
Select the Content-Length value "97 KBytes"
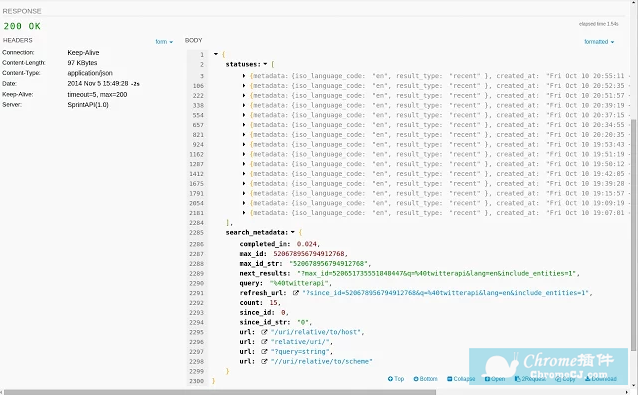pyautogui.click(x=82, y=63)
